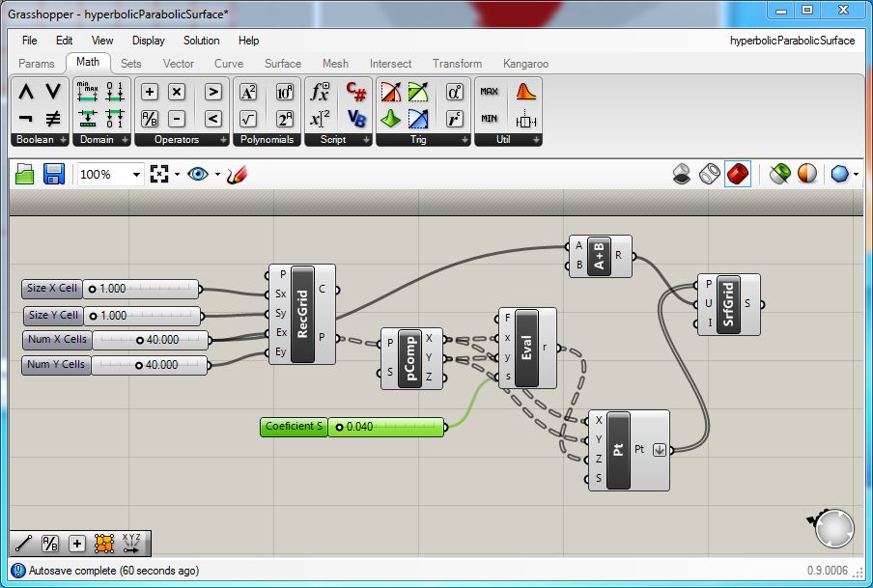The image size is (873, 588).
Task: Select the MAX utility icon
Action: 490,92
